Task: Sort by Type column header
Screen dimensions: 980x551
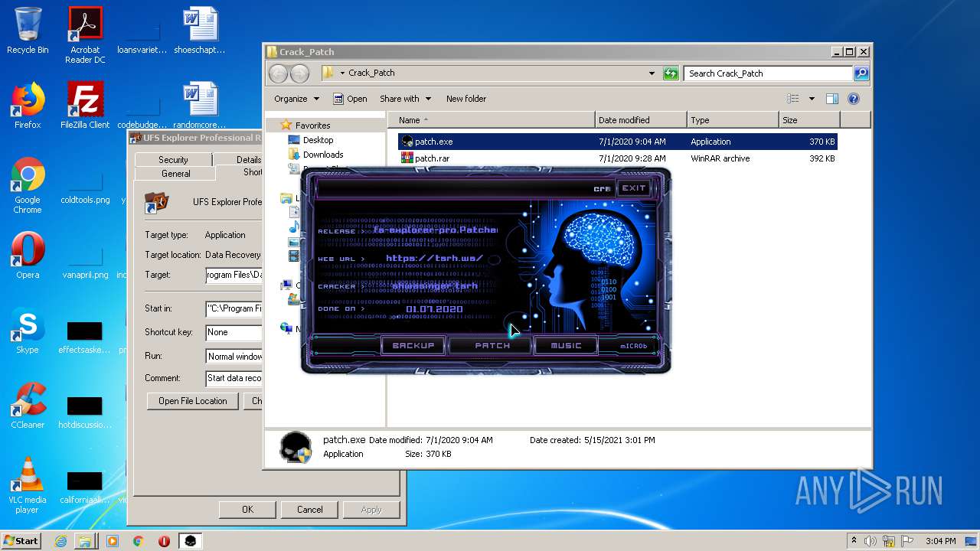Action: click(733, 120)
